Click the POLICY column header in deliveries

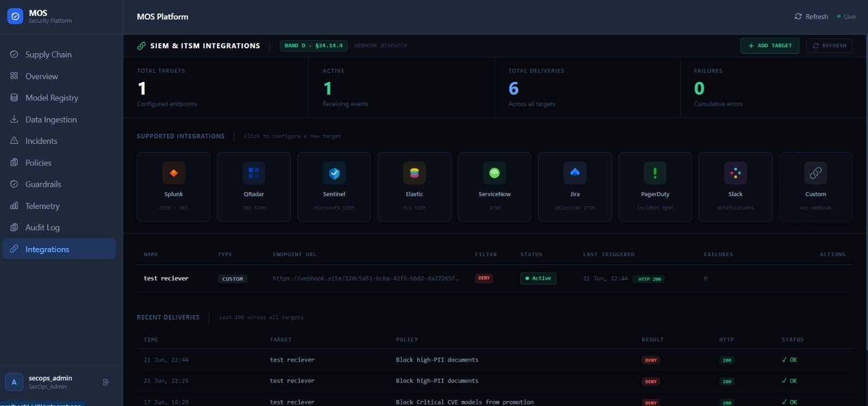coord(407,340)
